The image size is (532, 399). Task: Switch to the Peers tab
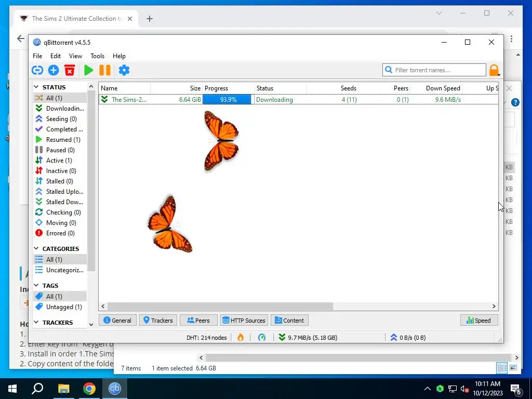pyautogui.click(x=198, y=320)
